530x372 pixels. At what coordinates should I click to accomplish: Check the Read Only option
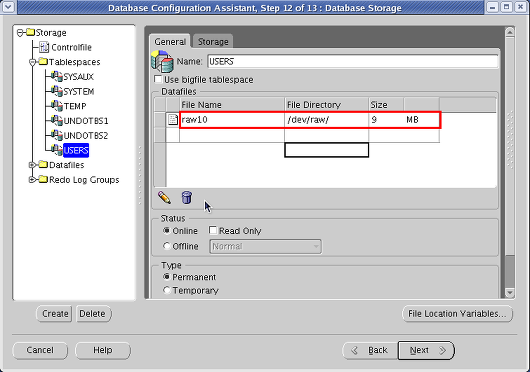pyautogui.click(x=213, y=230)
